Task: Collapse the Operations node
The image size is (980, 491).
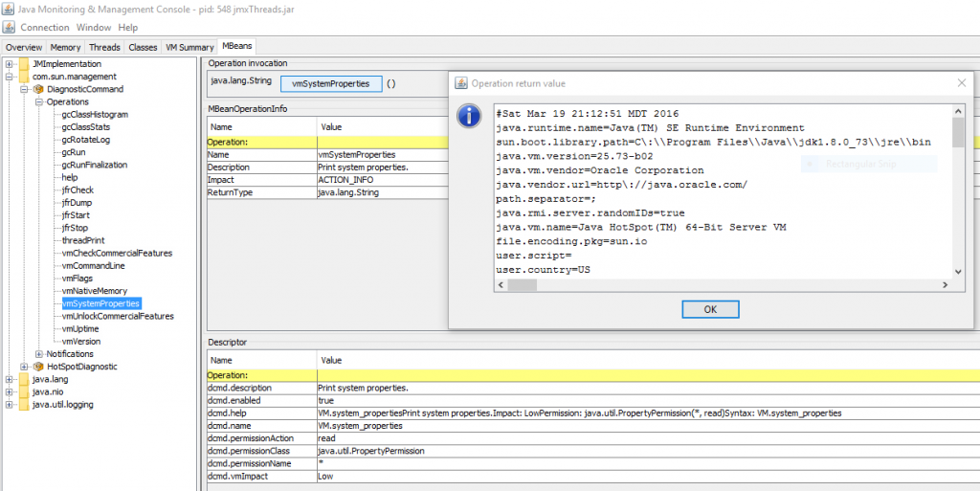Action: click(x=38, y=101)
